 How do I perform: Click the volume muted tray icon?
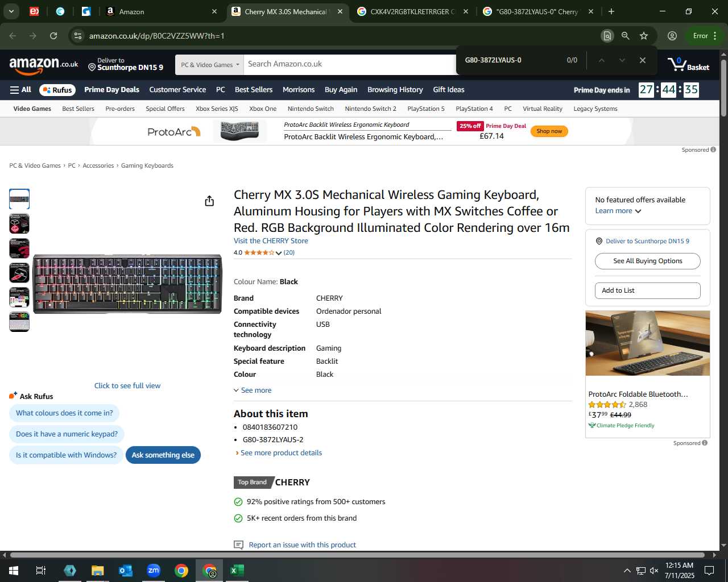pyautogui.click(x=653, y=571)
